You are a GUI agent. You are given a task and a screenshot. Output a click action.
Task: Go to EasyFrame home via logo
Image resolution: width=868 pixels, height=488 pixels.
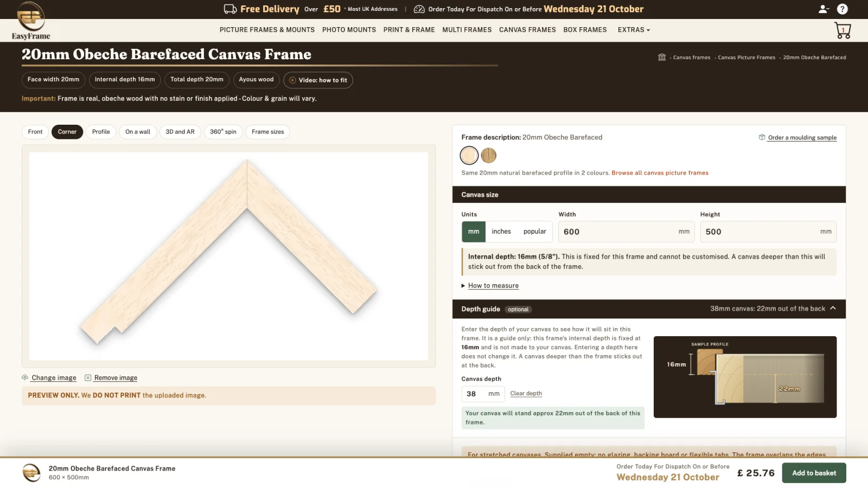pos(31,21)
